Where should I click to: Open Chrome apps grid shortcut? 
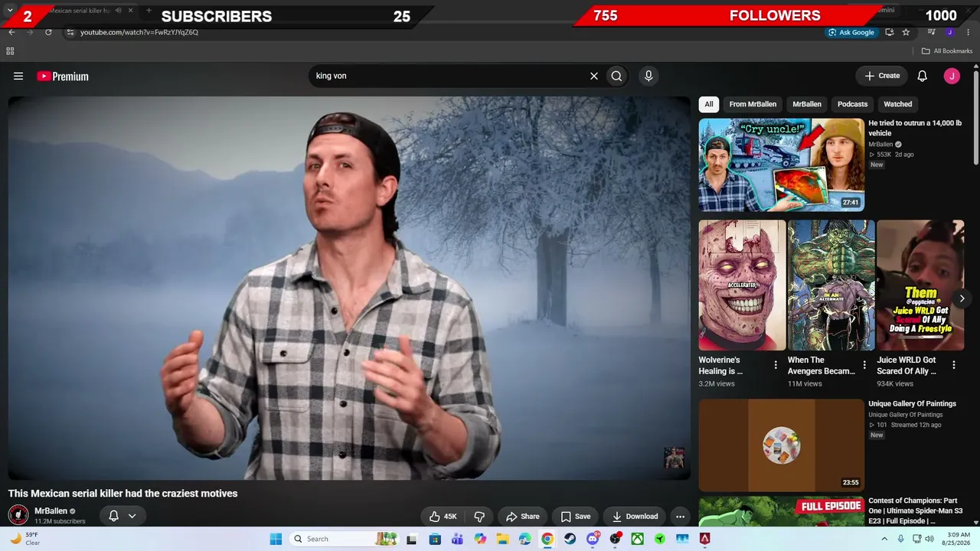click(10, 51)
